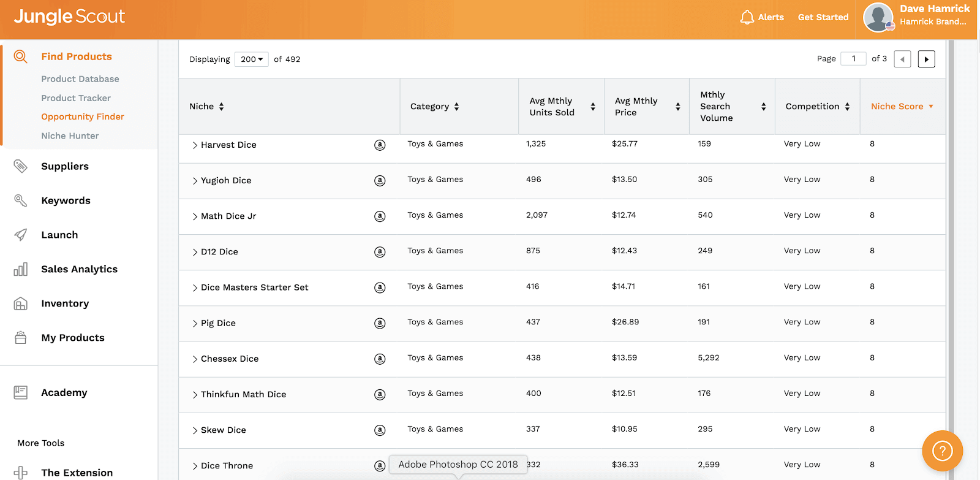Open the Academy menu item
The image size is (980, 480).
coord(64,392)
